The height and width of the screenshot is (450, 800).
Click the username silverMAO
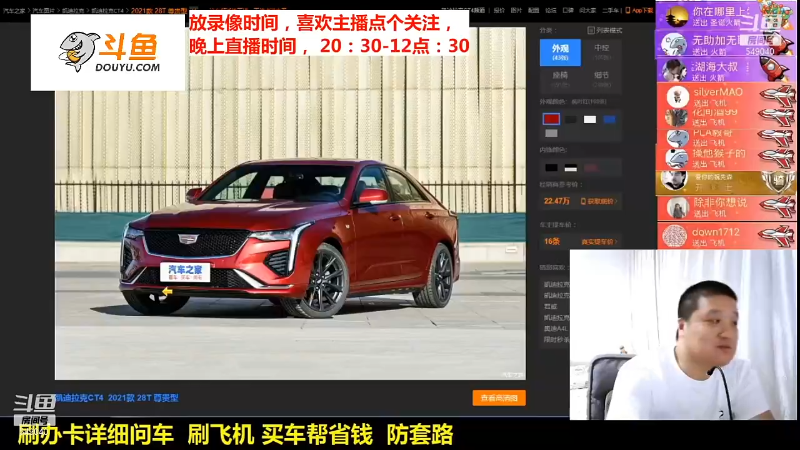717,92
